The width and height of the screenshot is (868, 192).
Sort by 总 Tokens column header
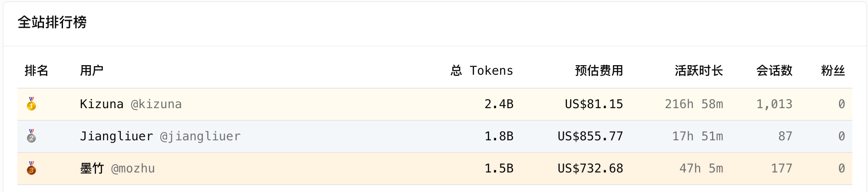482,70
